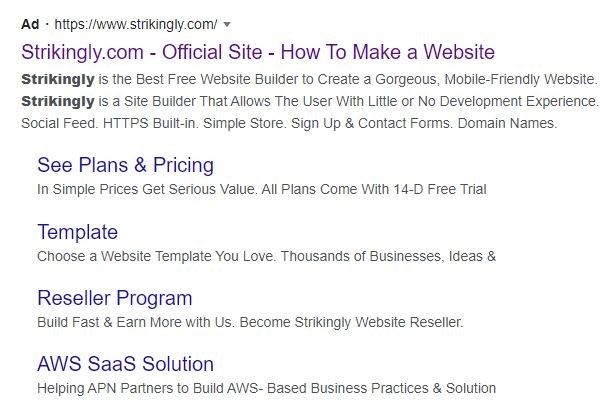
Task: Click the bold 'Ad' label
Action: 29,23
